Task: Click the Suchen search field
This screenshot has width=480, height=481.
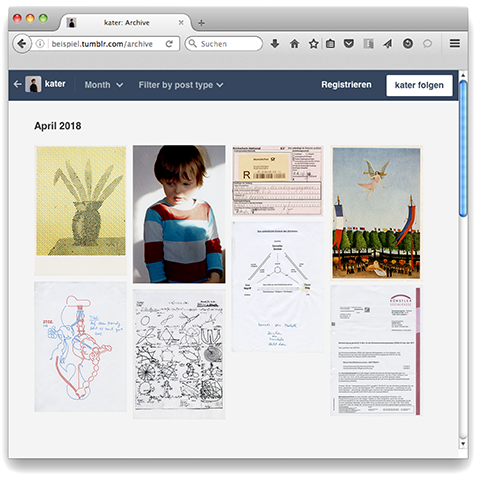Action: pyautogui.click(x=224, y=44)
